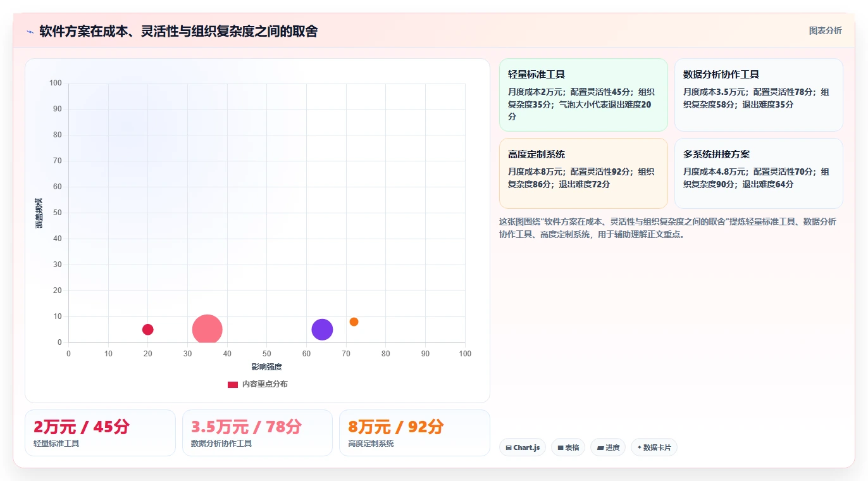The image size is (868, 481).
Task: Click the 3.5万元 / 78分 stat value
Action: click(x=247, y=427)
